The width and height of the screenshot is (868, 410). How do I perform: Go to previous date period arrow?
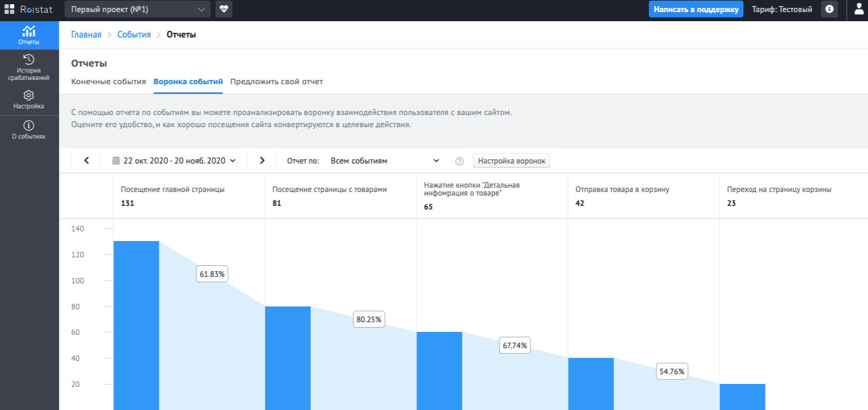point(87,160)
